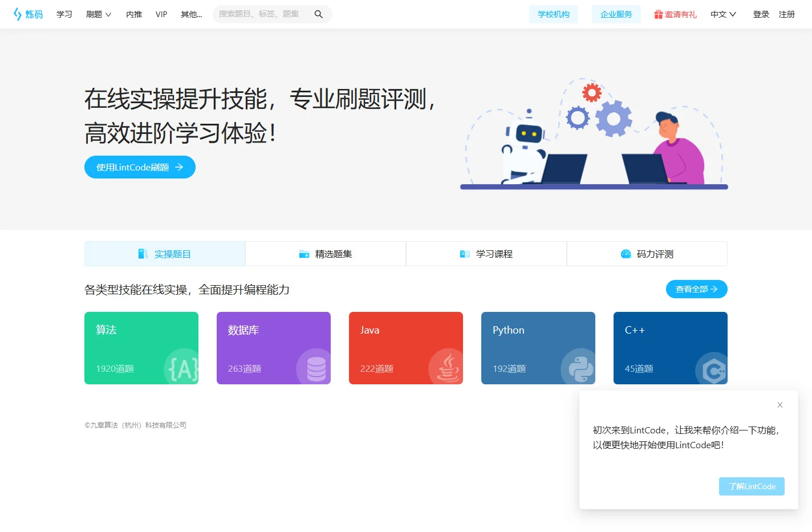Switch to the 实操题目 tab

(x=165, y=254)
